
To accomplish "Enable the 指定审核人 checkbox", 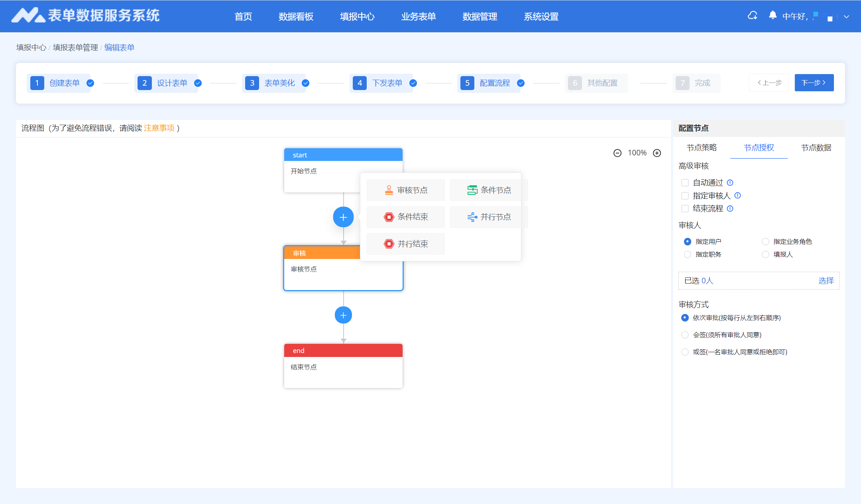I will click(685, 196).
